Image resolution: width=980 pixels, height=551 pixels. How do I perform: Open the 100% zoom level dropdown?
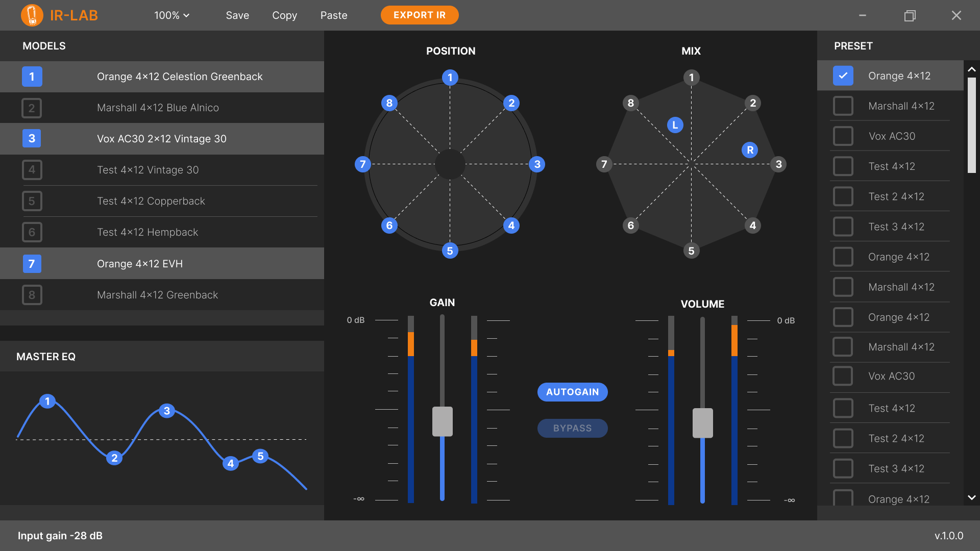pyautogui.click(x=171, y=15)
